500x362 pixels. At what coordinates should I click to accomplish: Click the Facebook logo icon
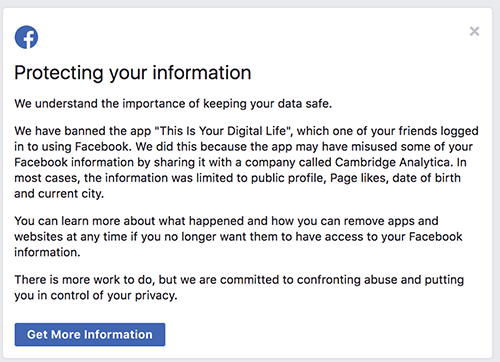26,37
